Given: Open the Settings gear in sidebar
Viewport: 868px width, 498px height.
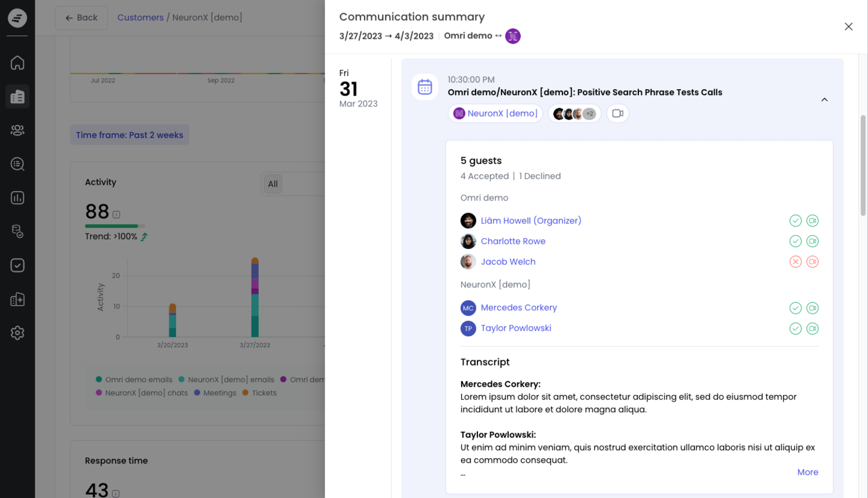Looking at the screenshot, I should [17, 333].
